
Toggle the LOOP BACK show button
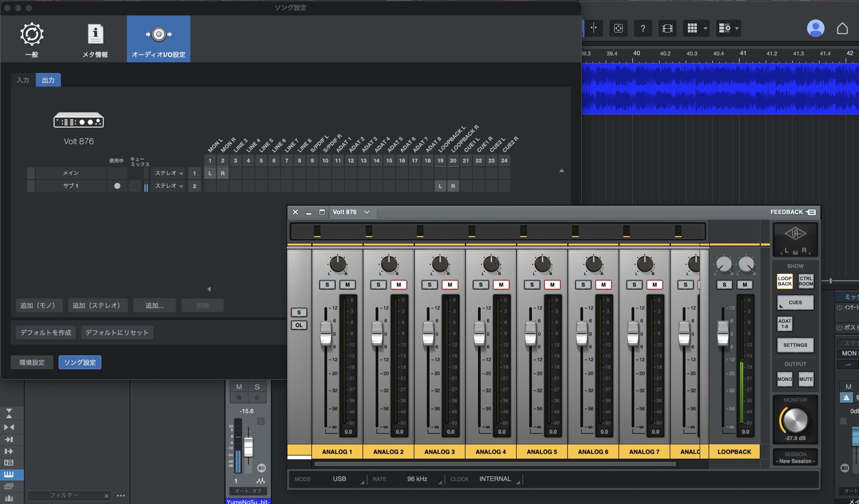point(785,281)
